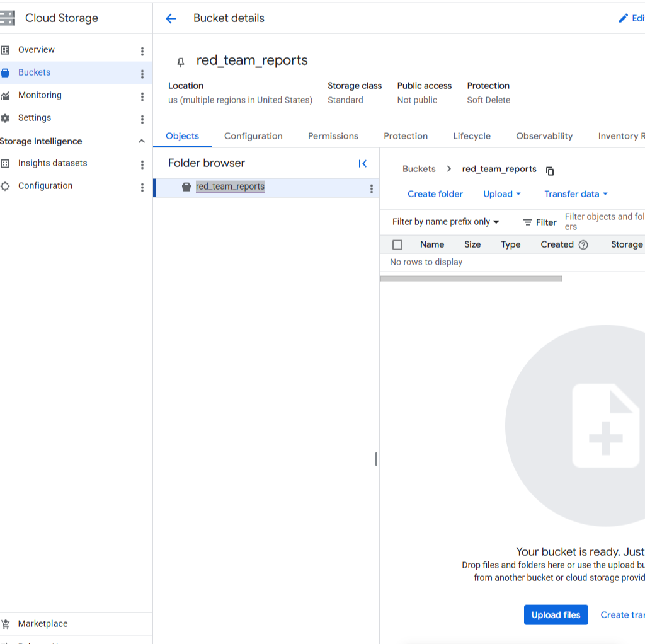The width and height of the screenshot is (645, 644).
Task: Click the Buckets breadcrumb link
Action: [x=419, y=169]
